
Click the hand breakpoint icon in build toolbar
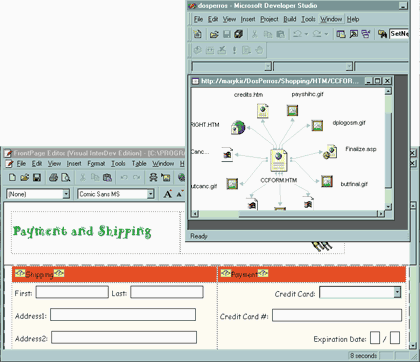click(x=259, y=50)
